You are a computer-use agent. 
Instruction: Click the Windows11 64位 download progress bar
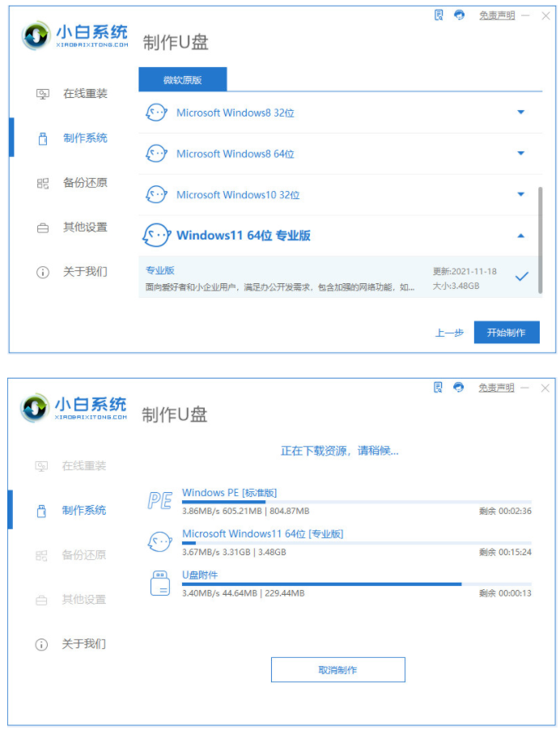[356, 543]
